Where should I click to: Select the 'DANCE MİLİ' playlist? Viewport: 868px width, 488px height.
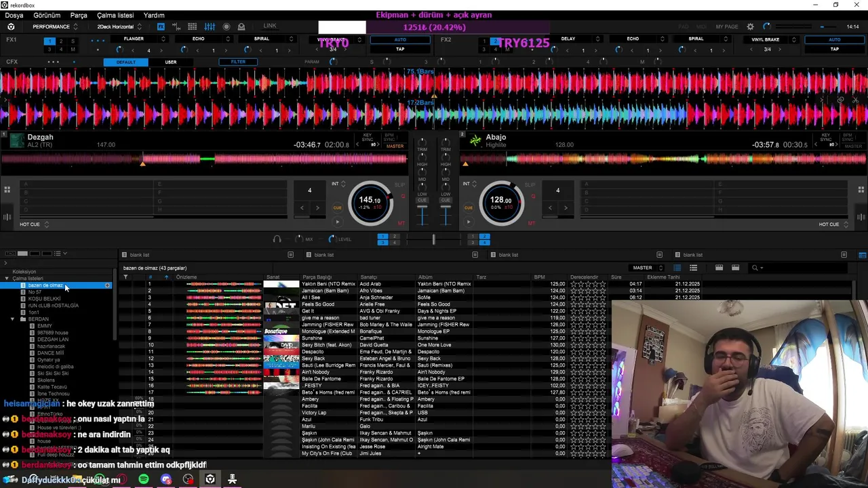coord(51,353)
